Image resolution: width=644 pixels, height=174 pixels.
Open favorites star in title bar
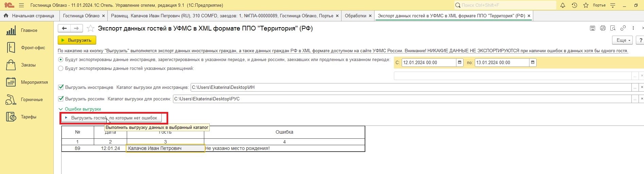586,5
